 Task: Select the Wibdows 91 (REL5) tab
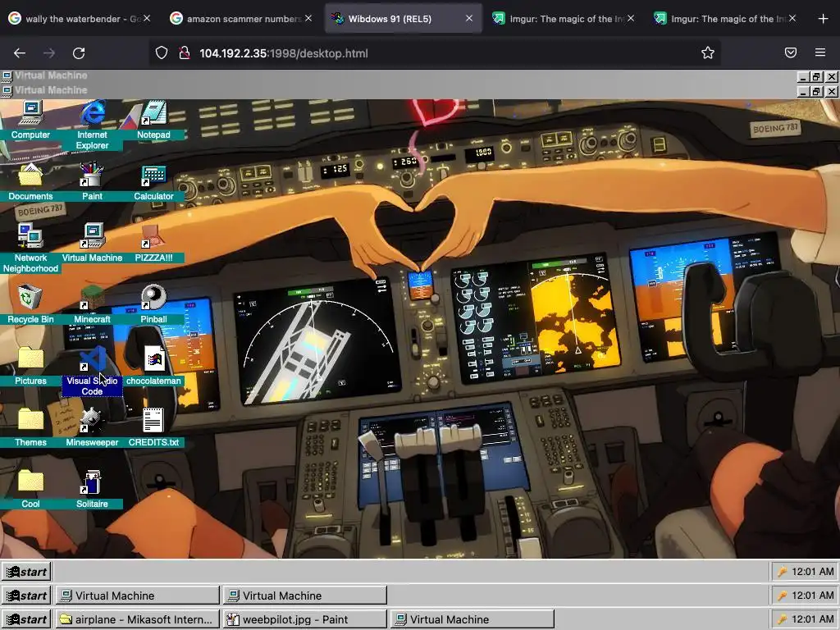403,19
